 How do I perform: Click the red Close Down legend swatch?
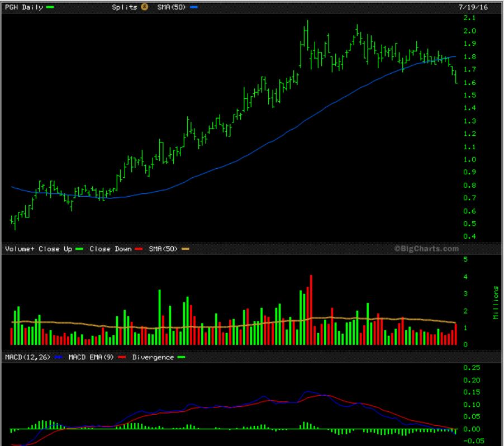click(136, 249)
